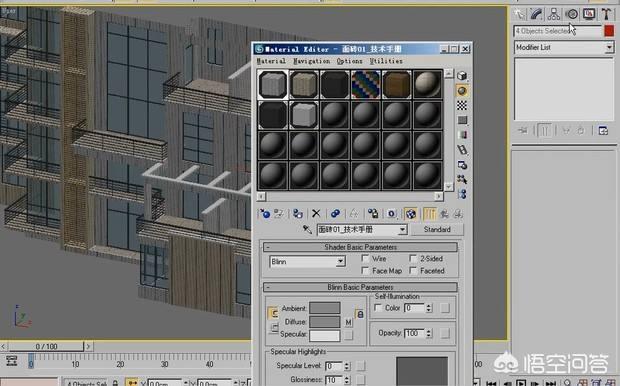The image size is (620, 386).
Task: Click red object color swatch
Action: click(609, 31)
